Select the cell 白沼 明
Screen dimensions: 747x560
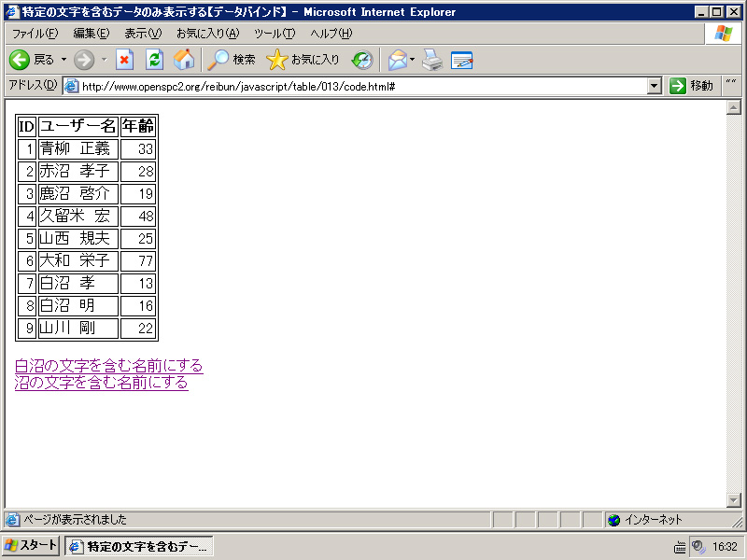point(78,305)
